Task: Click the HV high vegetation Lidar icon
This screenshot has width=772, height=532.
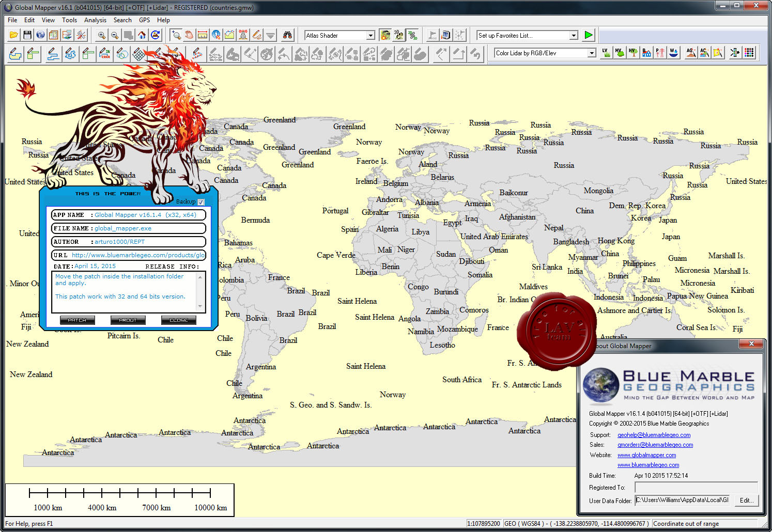Action: [633, 53]
